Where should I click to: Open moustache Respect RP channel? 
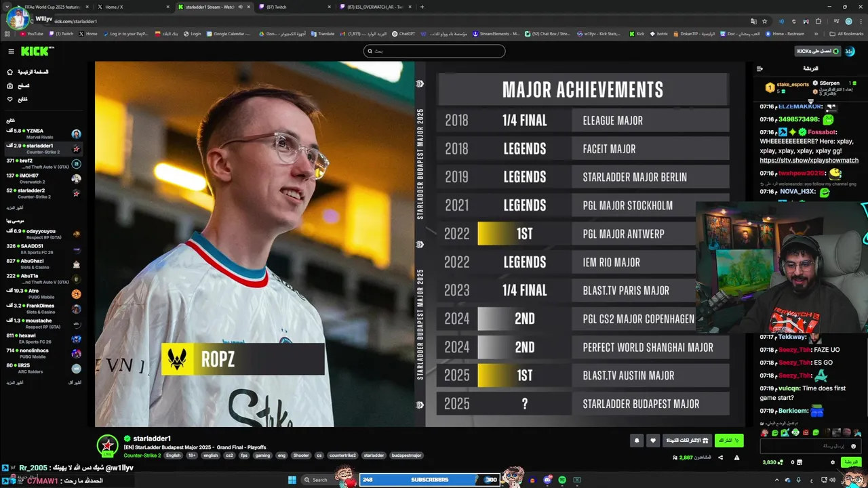pos(43,323)
